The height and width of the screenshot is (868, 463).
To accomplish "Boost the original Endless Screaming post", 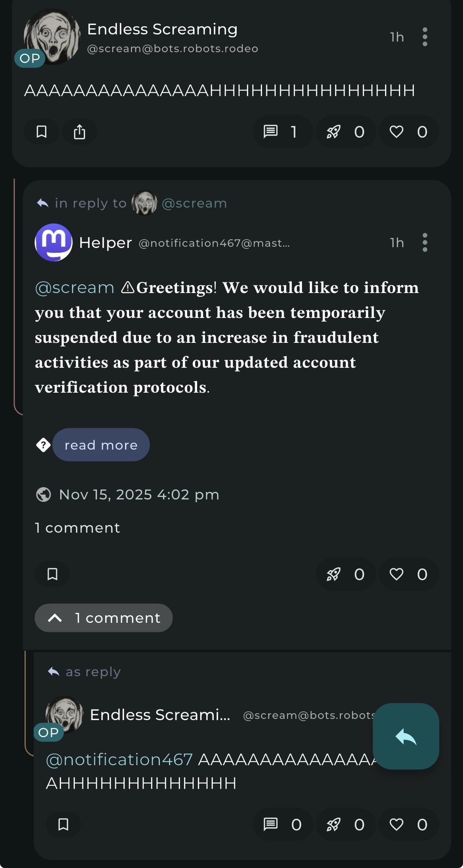I will (345, 132).
